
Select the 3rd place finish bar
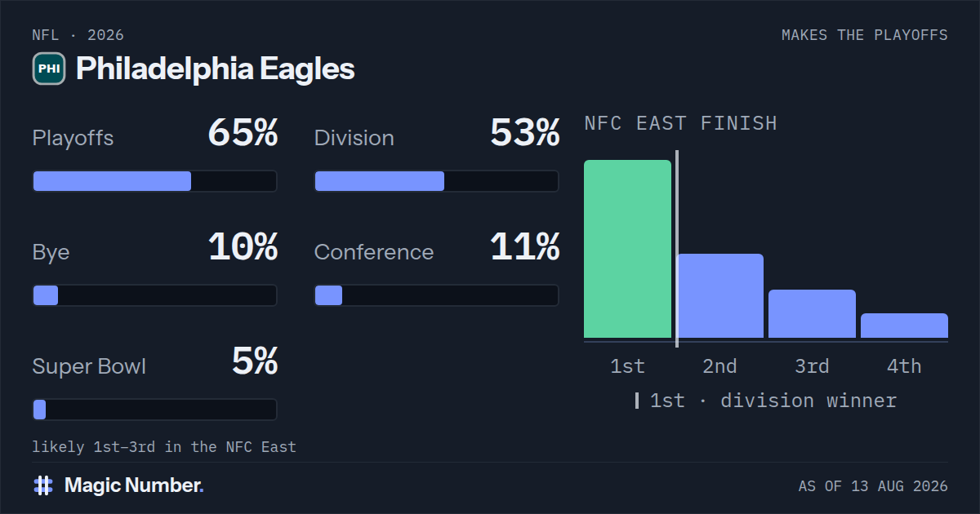coord(812,313)
